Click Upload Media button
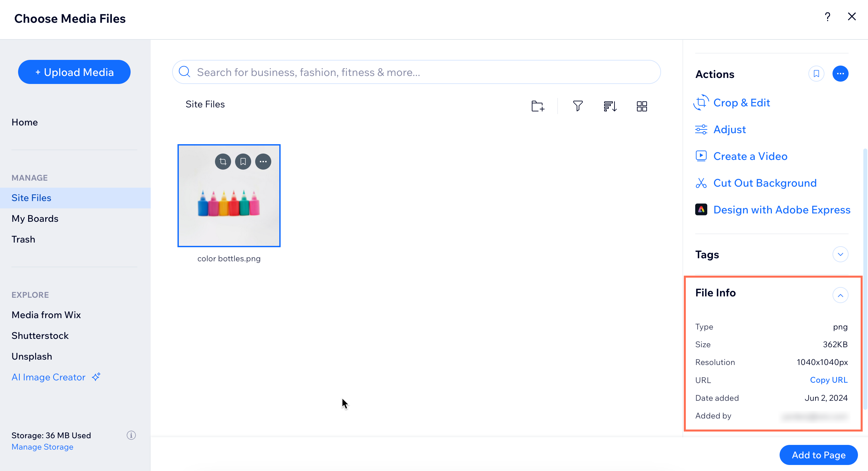This screenshot has width=868, height=471. pyautogui.click(x=74, y=72)
